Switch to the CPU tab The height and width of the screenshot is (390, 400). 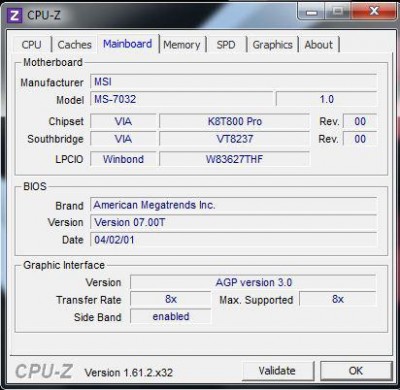coord(32,45)
